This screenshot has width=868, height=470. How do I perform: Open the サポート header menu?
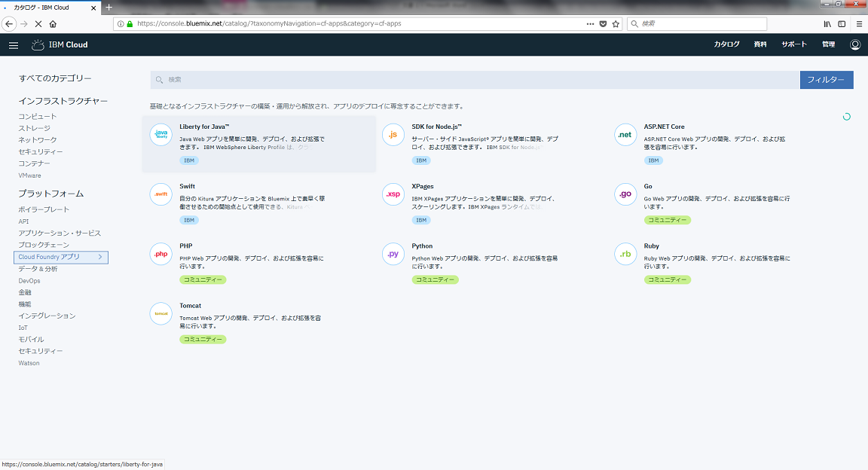coord(794,44)
